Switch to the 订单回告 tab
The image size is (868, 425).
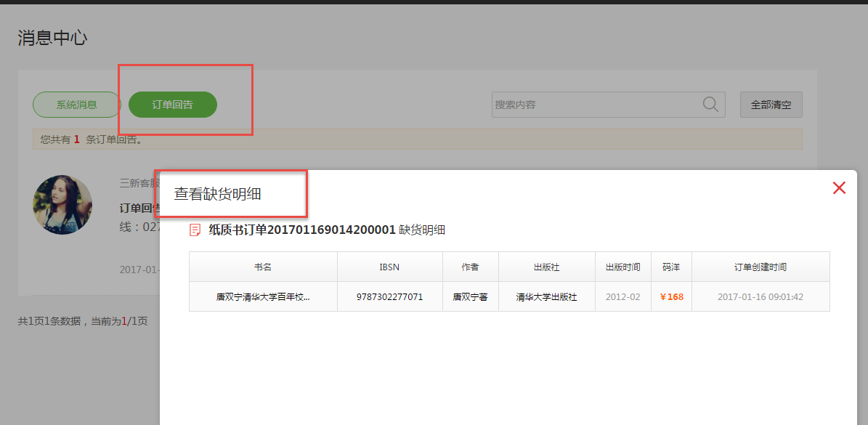click(173, 105)
